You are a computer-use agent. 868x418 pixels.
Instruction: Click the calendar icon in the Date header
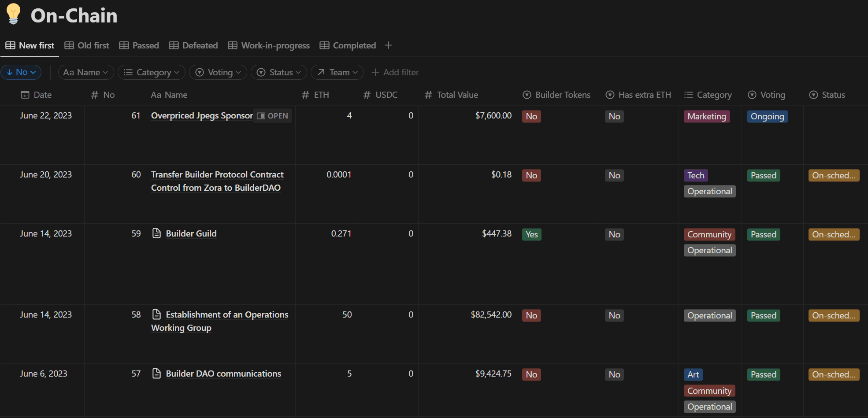coord(25,95)
